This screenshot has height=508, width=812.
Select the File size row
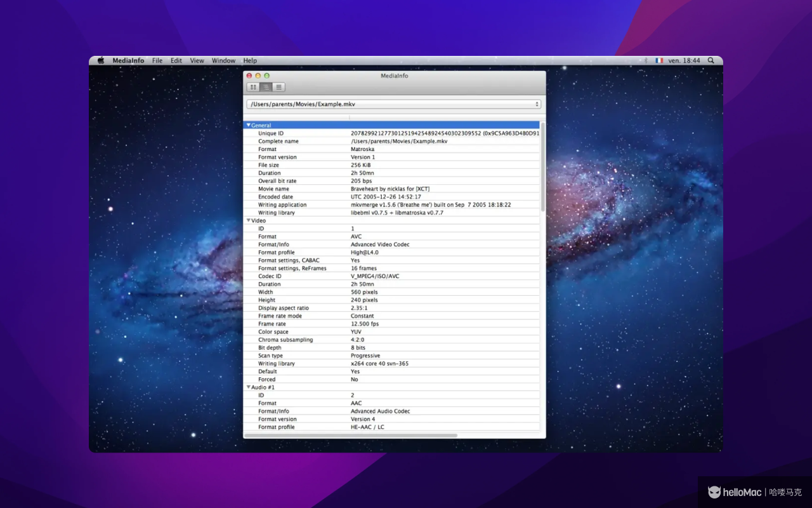click(392, 165)
